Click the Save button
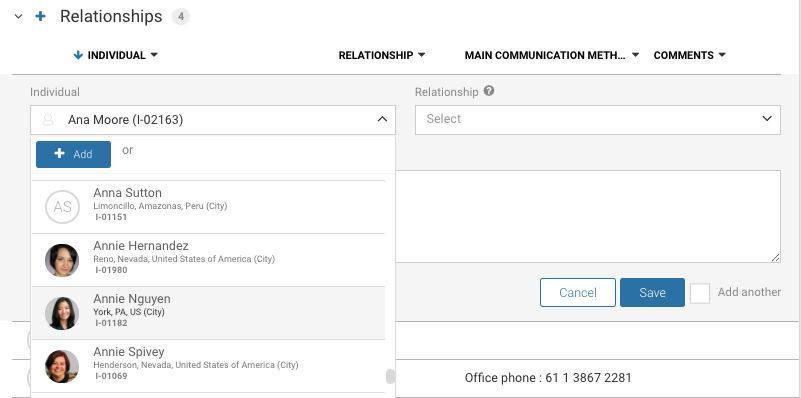 [x=652, y=292]
